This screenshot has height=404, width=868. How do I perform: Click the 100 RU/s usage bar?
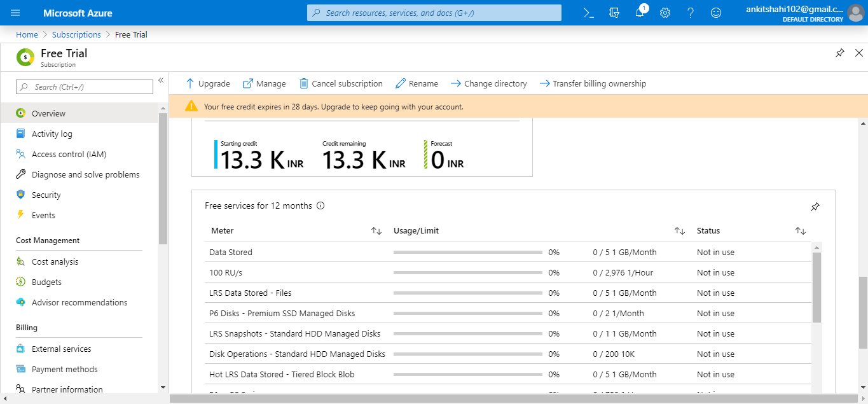[468, 273]
